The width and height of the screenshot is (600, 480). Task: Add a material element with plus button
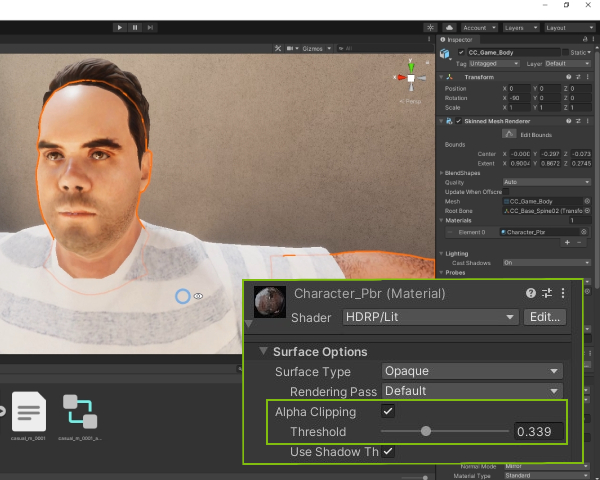point(568,242)
